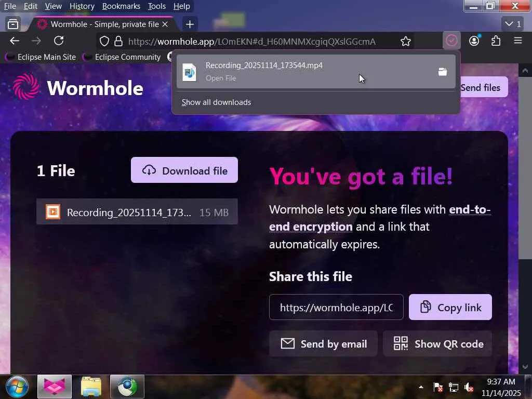Click the share link text field

[x=336, y=307]
